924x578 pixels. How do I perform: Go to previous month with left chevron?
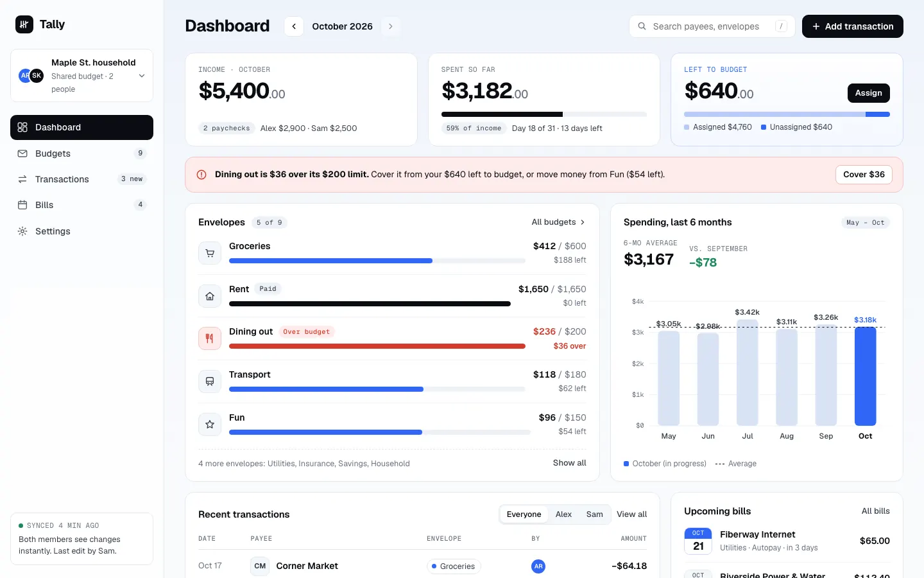coord(294,26)
